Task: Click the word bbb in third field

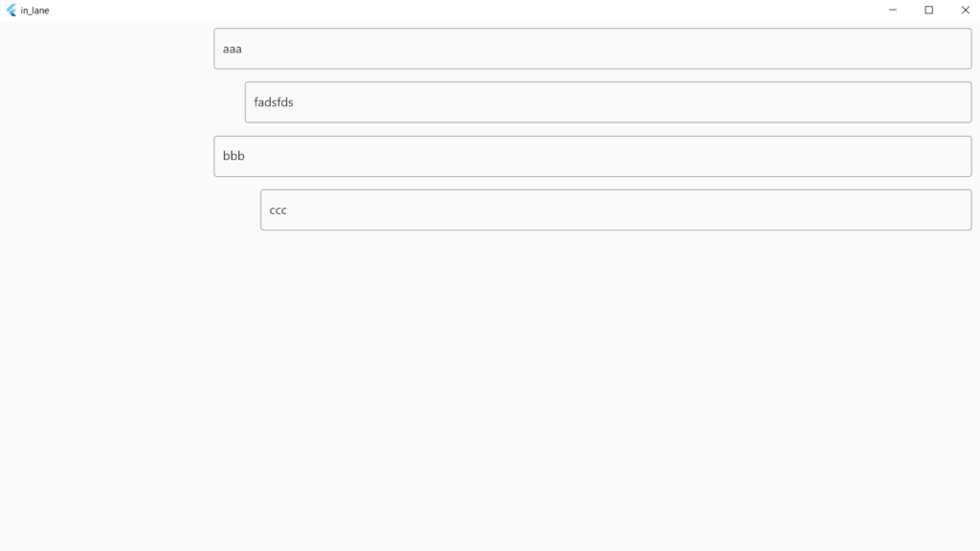Action: [234, 156]
